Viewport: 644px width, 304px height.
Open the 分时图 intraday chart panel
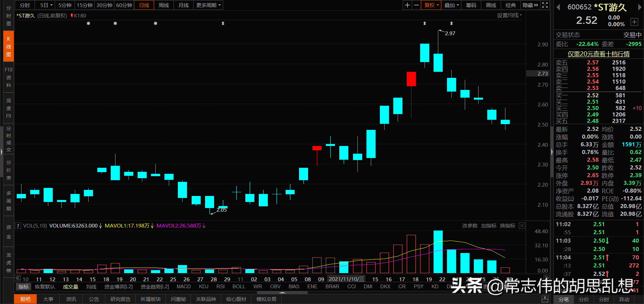[8, 16]
